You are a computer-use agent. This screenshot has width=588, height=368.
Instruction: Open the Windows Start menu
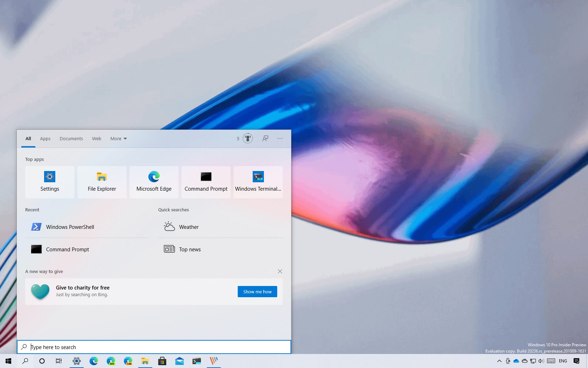8,361
